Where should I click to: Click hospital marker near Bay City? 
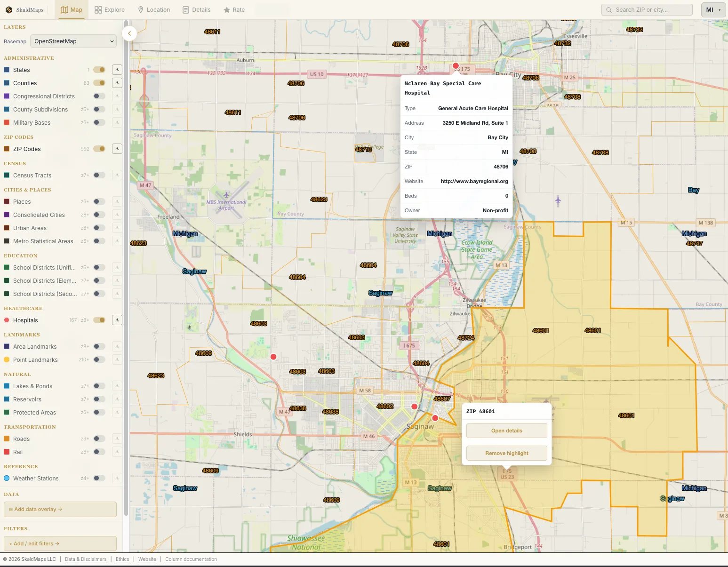(456, 66)
